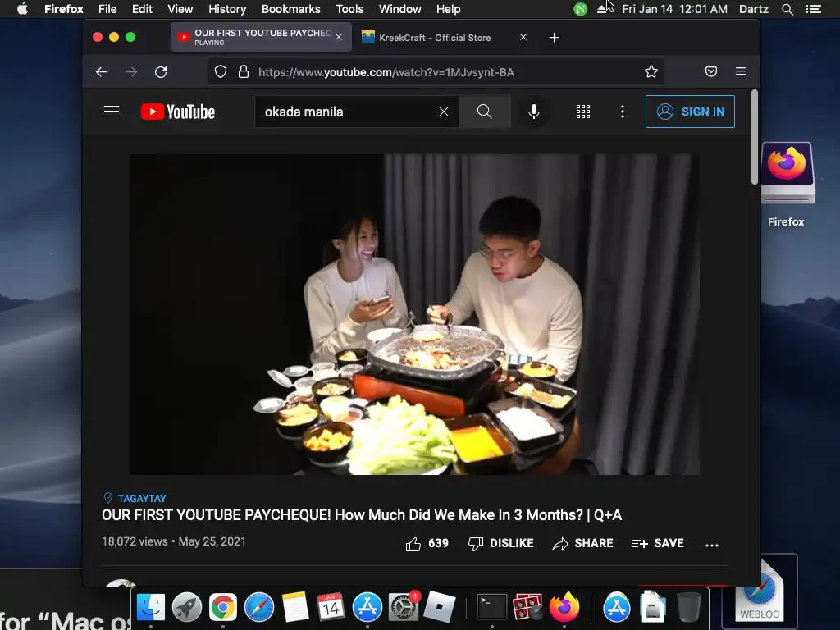Bookmark this page with the star icon
Screen dimensions: 840x630
651,72
